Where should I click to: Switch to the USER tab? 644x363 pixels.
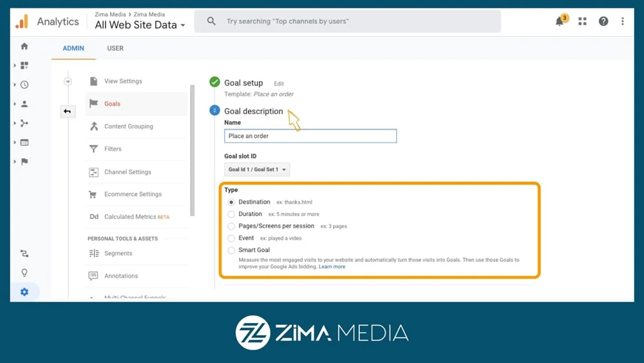coord(115,48)
